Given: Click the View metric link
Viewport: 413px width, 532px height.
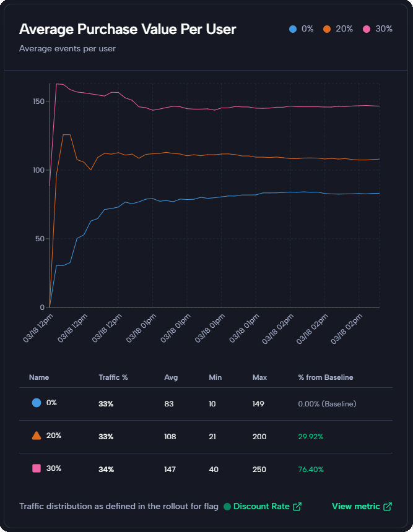Looking at the screenshot, I should 356,506.
